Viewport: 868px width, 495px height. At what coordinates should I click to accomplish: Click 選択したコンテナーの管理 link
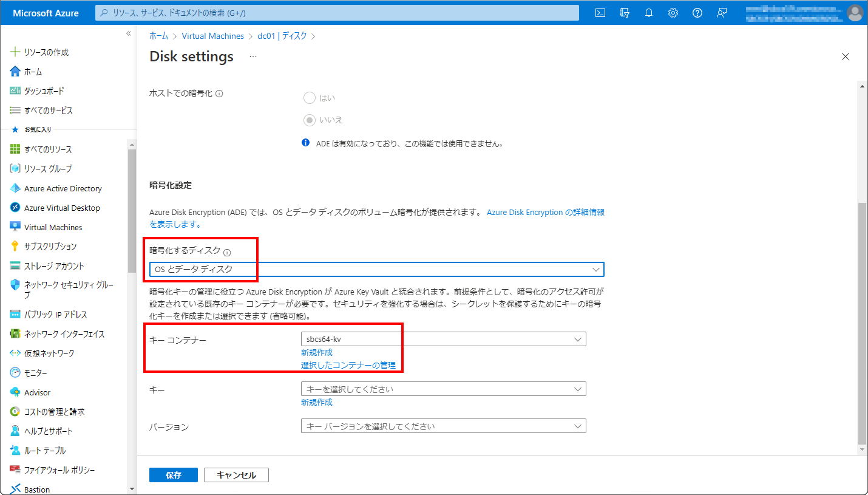pyautogui.click(x=348, y=365)
